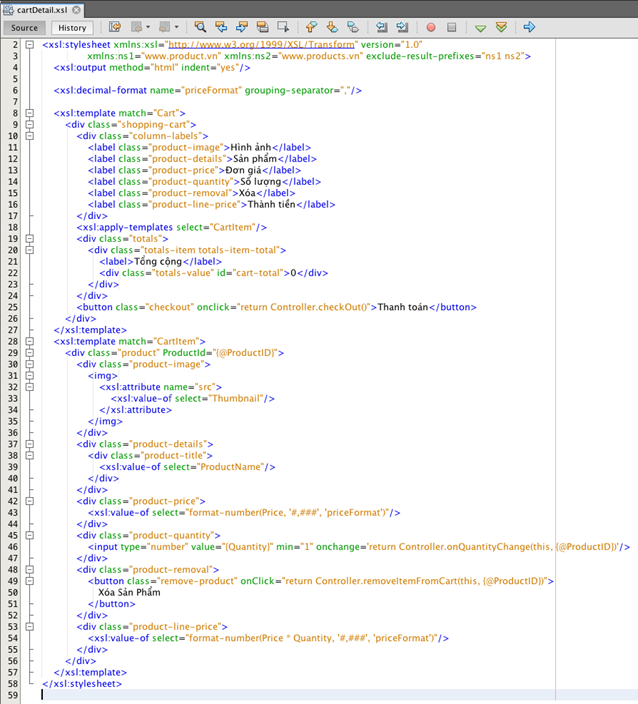Click the text "Thành tiền" on line 16

pos(272,204)
